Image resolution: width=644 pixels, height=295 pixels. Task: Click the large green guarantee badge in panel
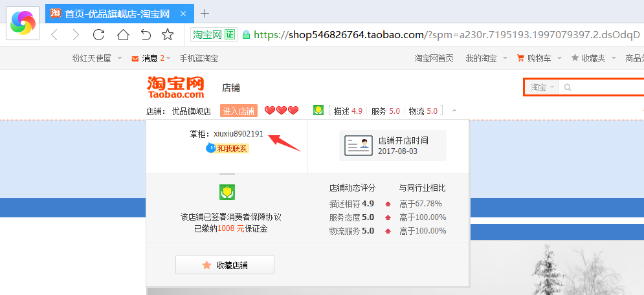pos(227,192)
